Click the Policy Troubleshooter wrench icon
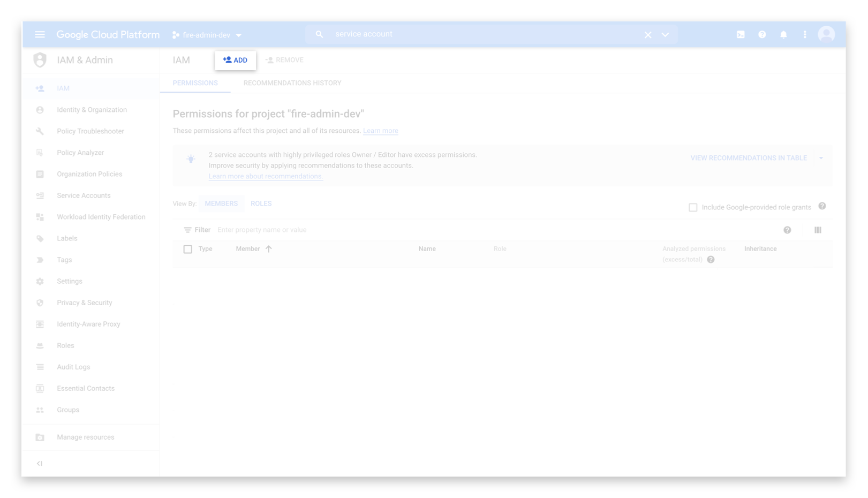The image size is (868, 498). [40, 131]
